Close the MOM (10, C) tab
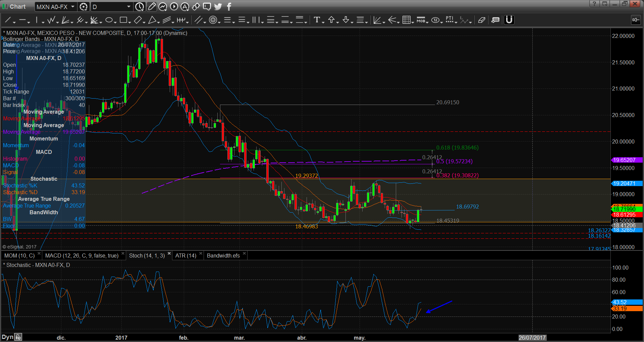 point(39,253)
